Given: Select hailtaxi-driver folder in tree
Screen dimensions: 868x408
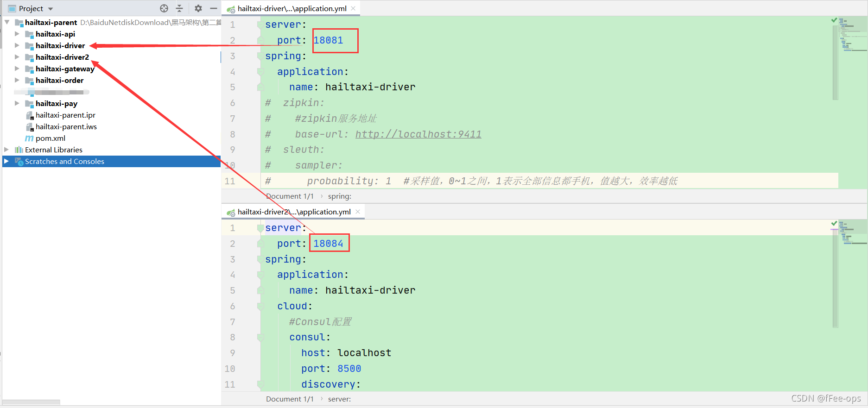Looking at the screenshot, I should [60, 45].
